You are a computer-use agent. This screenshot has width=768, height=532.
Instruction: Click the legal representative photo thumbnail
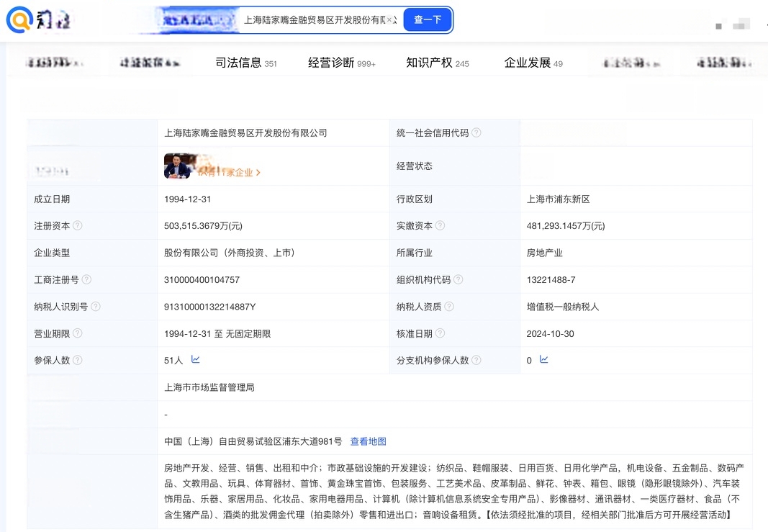(x=177, y=166)
